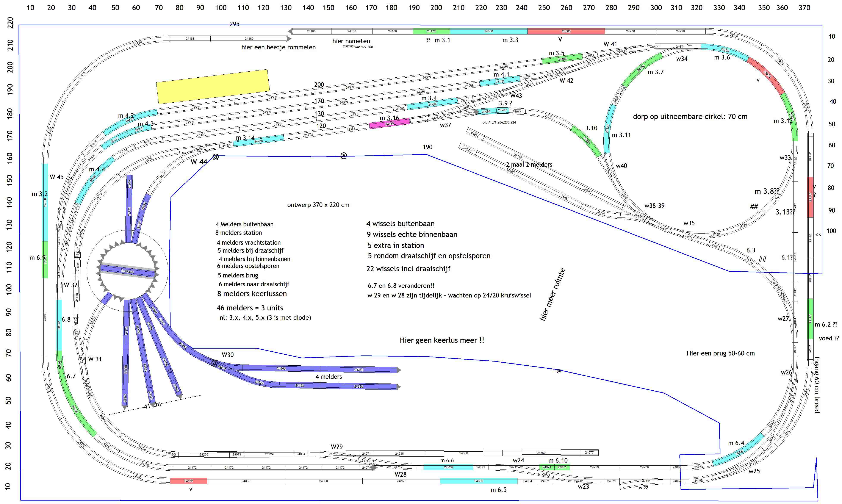Select the magenta track segment m 3.16
This screenshot has height=504, width=842.
(x=390, y=124)
